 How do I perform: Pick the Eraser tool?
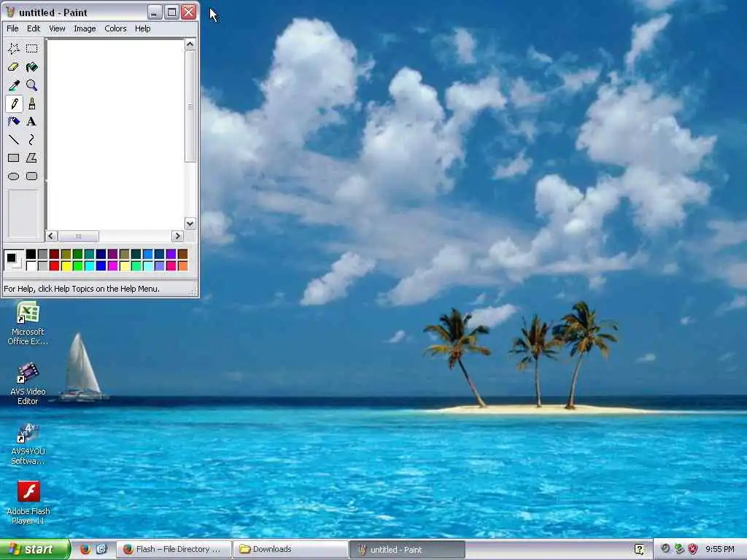point(13,67)
